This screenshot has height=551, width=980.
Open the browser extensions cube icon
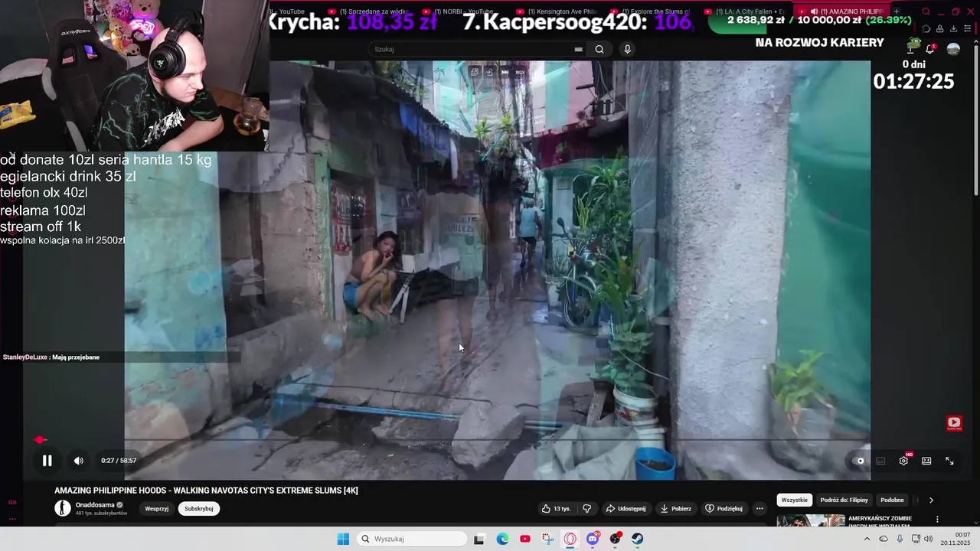[926, 28]
